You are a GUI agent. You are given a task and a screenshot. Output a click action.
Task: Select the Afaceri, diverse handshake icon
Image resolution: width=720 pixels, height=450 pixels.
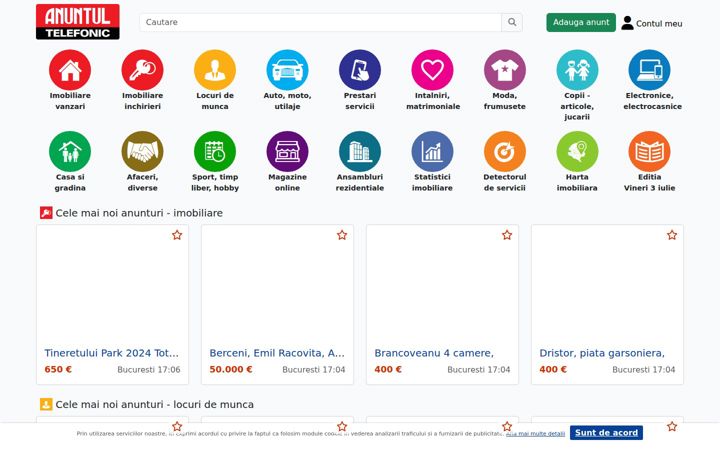coord(142,152)
